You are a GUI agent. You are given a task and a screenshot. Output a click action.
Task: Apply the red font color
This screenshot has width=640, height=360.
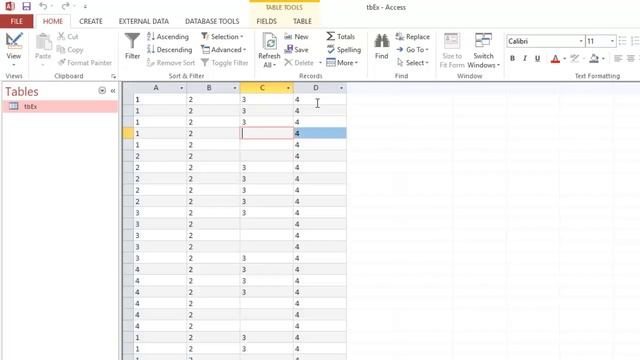(555, 58)
